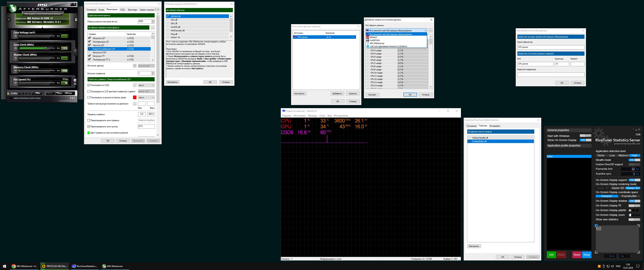644x270 pixels.
Task: Switch to the 'Кулер' tab
Action: [x=101, y=10]
